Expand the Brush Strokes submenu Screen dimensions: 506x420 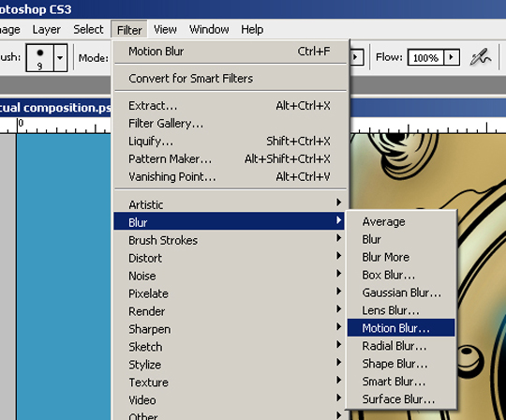[231, 240]
